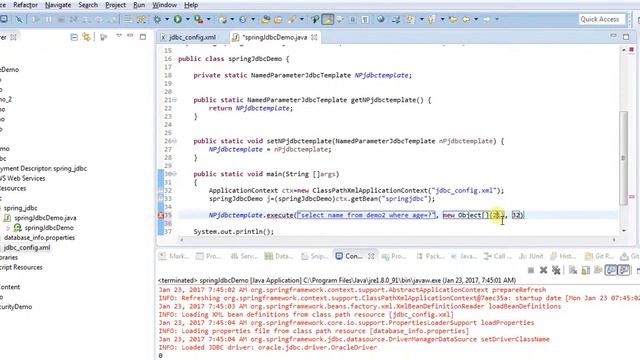Switch to Data Source Explorer tab

(x=279, y=256)
